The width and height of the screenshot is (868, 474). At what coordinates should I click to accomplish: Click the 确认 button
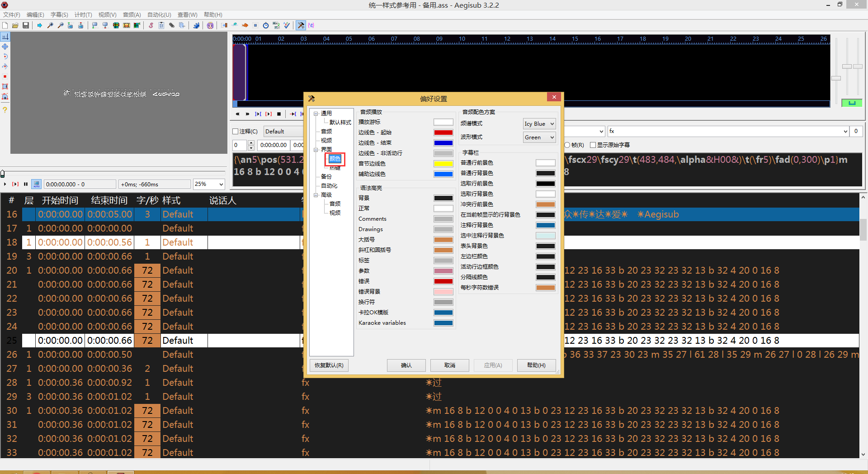tap(406, 365)
